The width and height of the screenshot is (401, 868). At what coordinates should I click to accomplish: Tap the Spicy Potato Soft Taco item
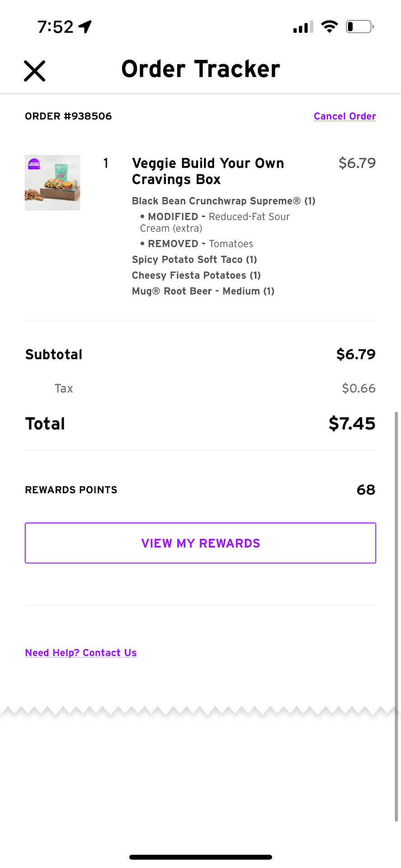pos(194,259)
